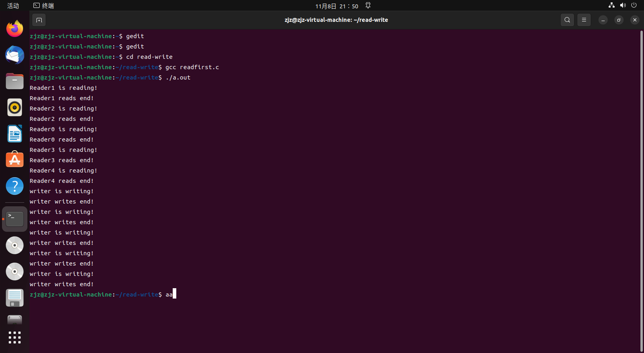644x353 pixels.
Task: Click the last 'writer writes end!' line
Action: point(62,284)
